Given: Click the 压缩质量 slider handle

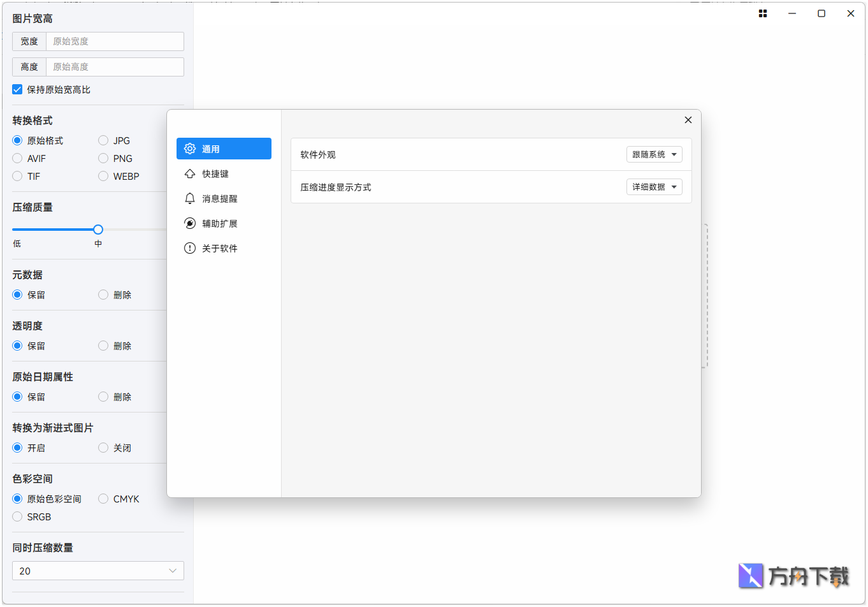Looking at the screenshot, I should (98, 230).
